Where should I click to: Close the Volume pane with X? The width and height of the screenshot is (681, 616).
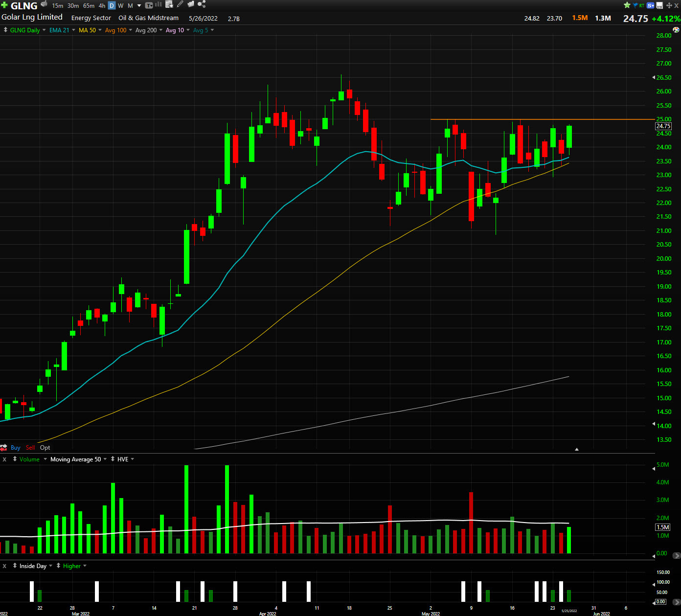pos(4,459)
